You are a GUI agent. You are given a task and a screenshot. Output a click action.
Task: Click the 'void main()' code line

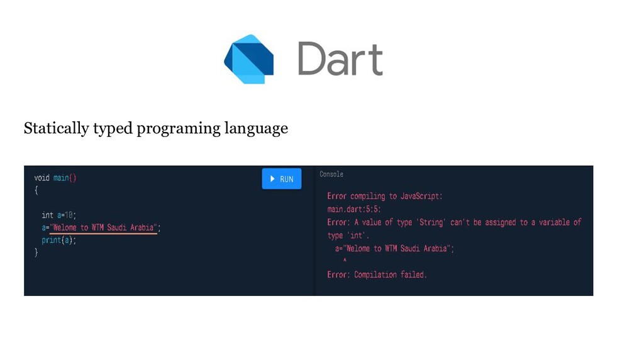click(x=55, y=178)
